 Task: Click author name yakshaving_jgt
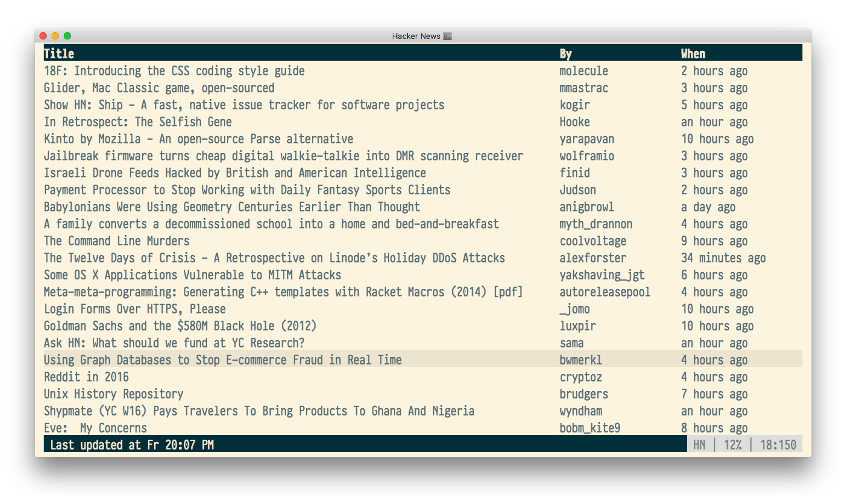pyautogui.click(x=602, y=275)
